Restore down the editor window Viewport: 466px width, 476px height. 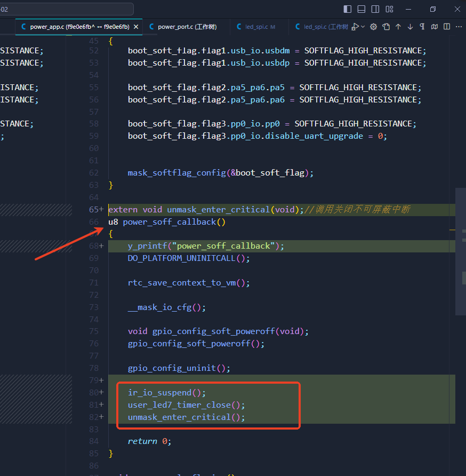pyautogui.click(x=433, y=9)
